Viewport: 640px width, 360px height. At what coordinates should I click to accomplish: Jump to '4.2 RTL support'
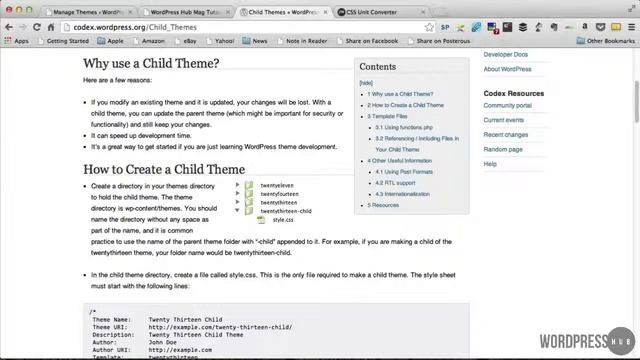pyautogui.click(x=395, y=183)
